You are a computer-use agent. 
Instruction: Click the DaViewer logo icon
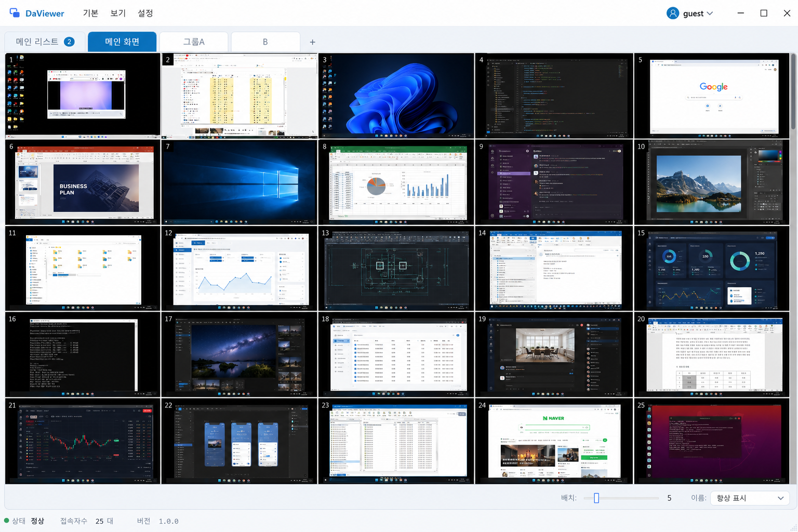click(15, 13)
